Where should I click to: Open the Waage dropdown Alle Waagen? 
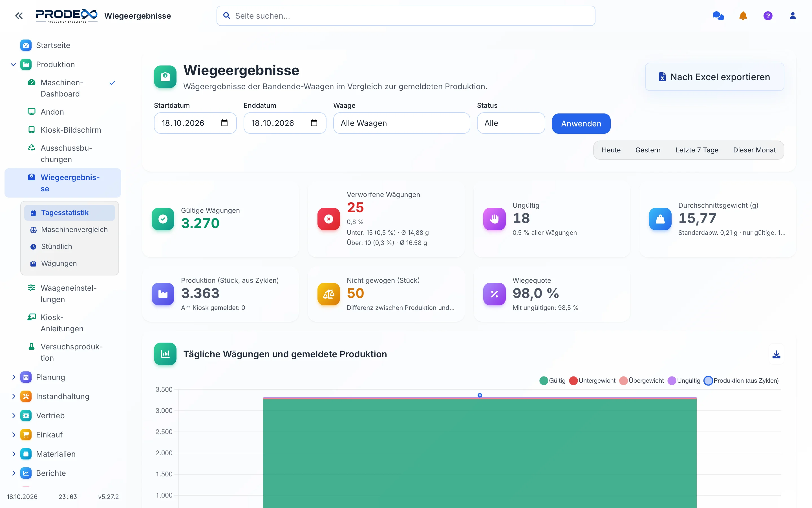(x=401, y=123)
